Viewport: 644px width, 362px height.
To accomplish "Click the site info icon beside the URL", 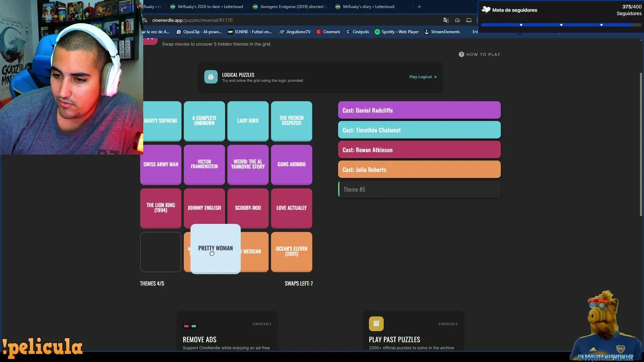I will pyautogui.click(x=145, y=20).
